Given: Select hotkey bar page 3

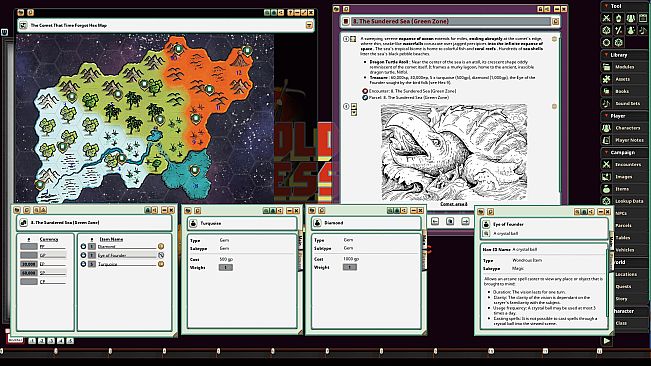Looking at the screenshot, I should tap(51, 341).
